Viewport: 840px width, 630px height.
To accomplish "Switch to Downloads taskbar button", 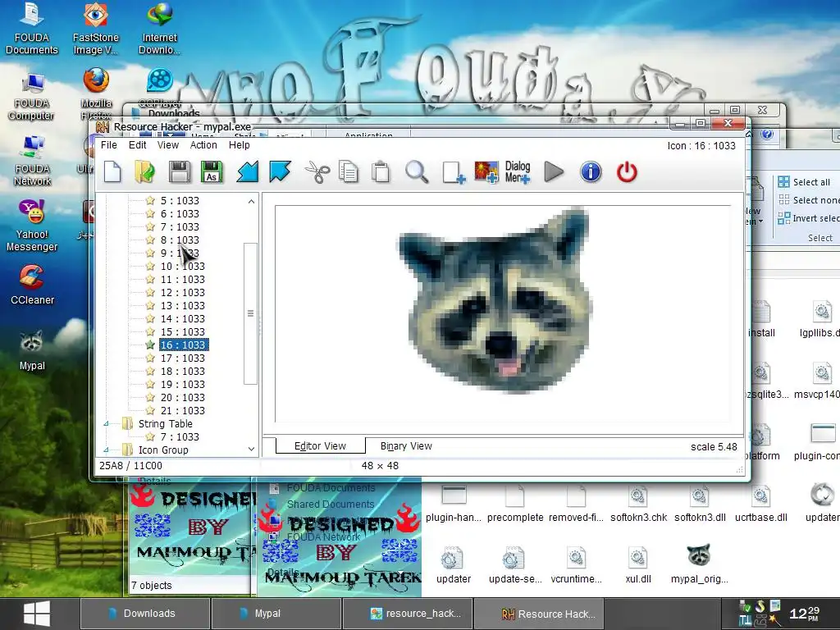I will click(x=144, y=614).
